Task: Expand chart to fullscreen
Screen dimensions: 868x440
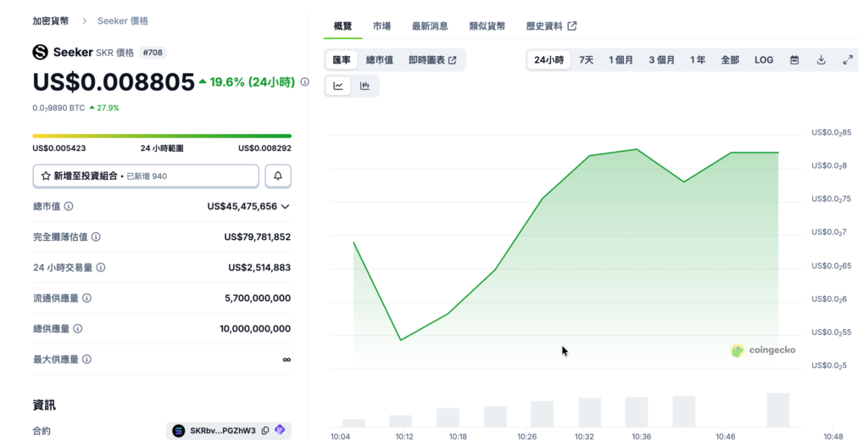Action: coord(848,60)
